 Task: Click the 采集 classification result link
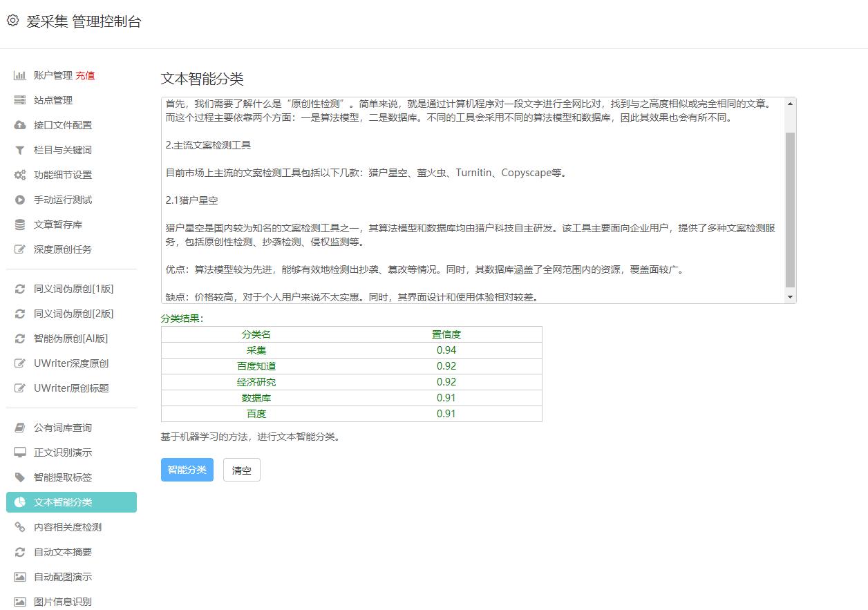tap(256, 350)
